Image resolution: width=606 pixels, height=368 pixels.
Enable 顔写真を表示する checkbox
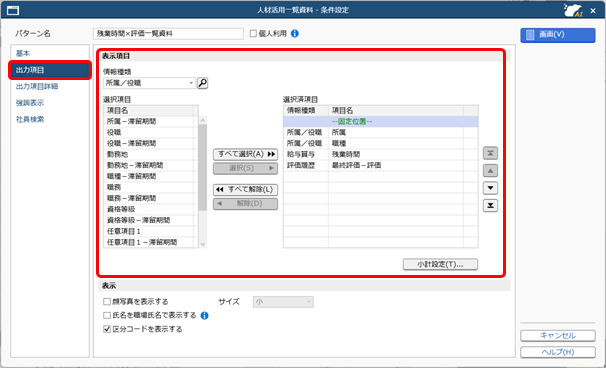pyautogui.click(x=107, y=302)
